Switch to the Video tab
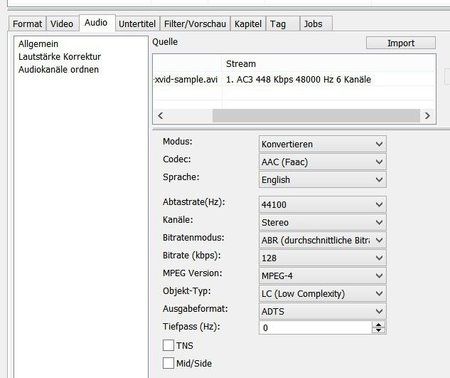The width and height of the screenshot is (450, 378). pyautogui.click(x=62, y=24)
